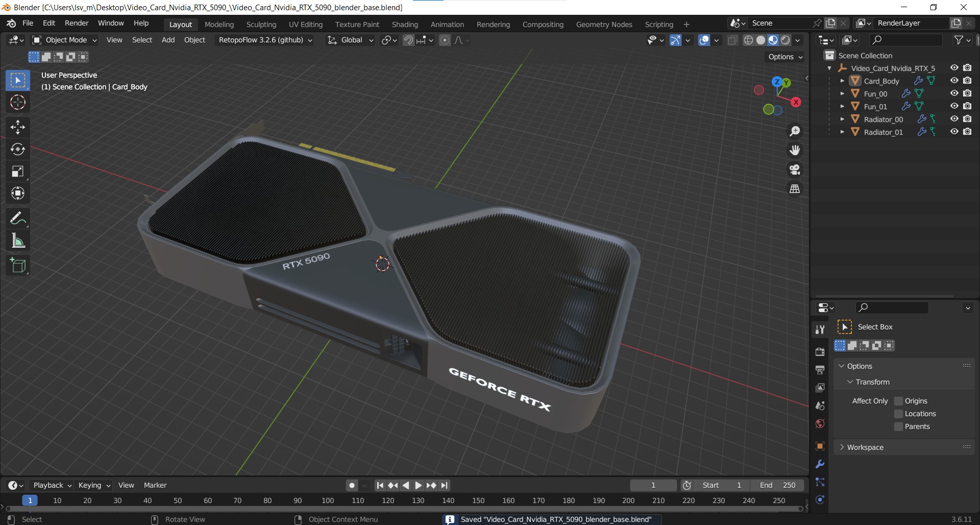Select the Annotate tool

(x=18, y=219)
